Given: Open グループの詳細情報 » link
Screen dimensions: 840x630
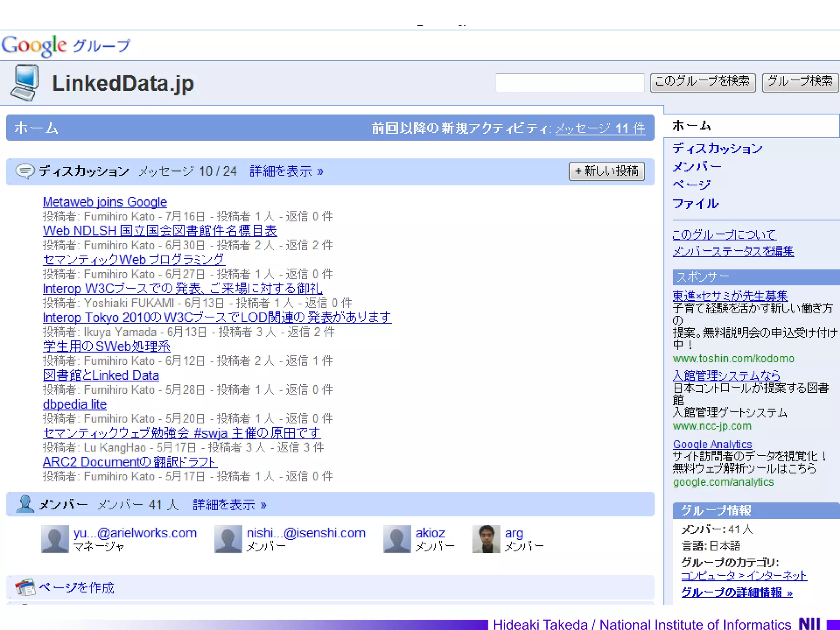Looking at the screenshot, I should [x=737, y=592].
